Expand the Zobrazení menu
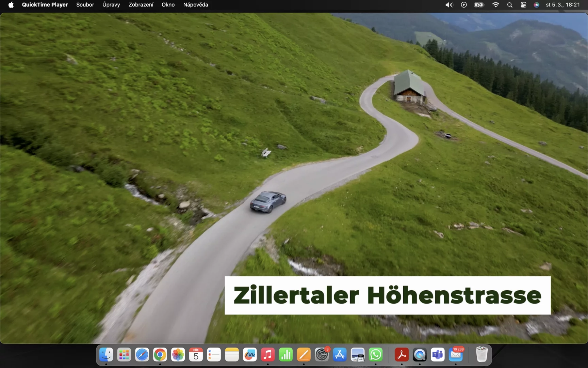The width and height of the screenshot is (588, 368). 141,5
